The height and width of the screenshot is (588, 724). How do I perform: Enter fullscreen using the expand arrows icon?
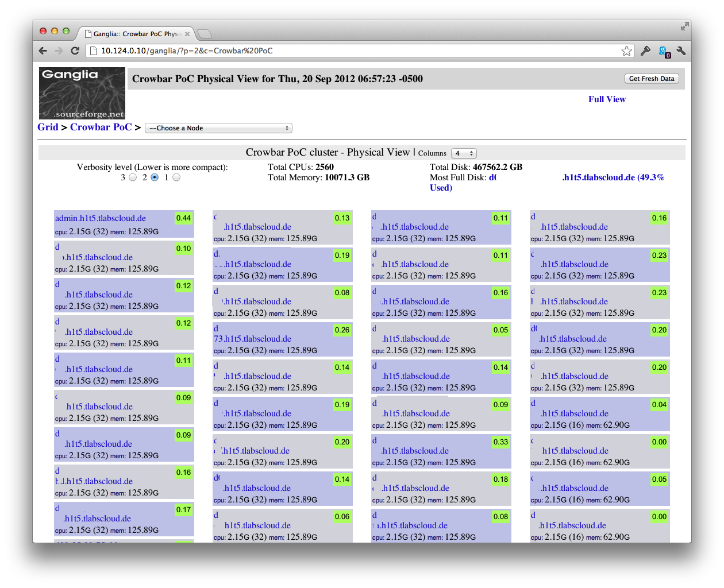click(684, 26)
